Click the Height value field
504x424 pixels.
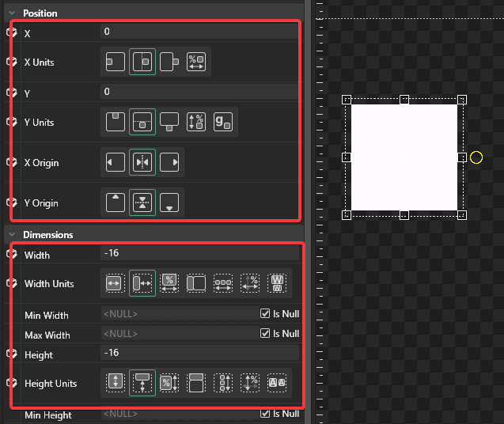(198, 353)
